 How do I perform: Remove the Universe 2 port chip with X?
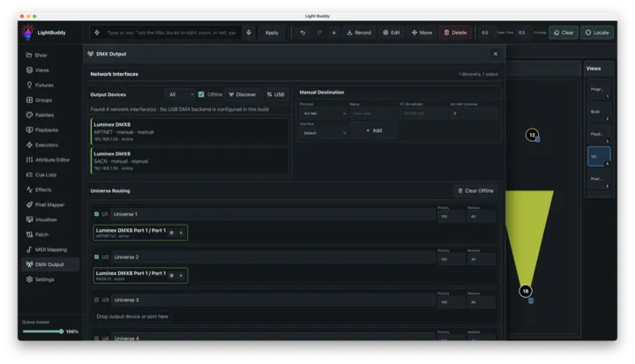[181, 276]
